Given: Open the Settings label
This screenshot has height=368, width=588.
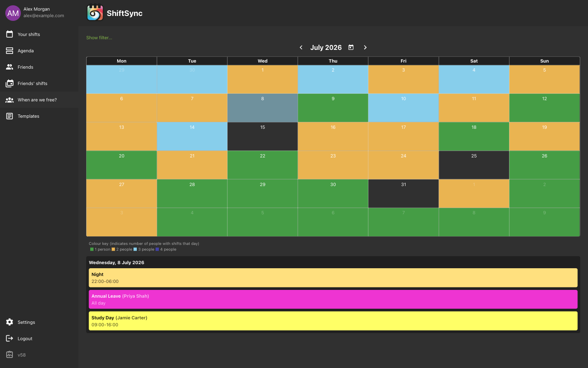Looking at the screenshot, I should 26,322.
